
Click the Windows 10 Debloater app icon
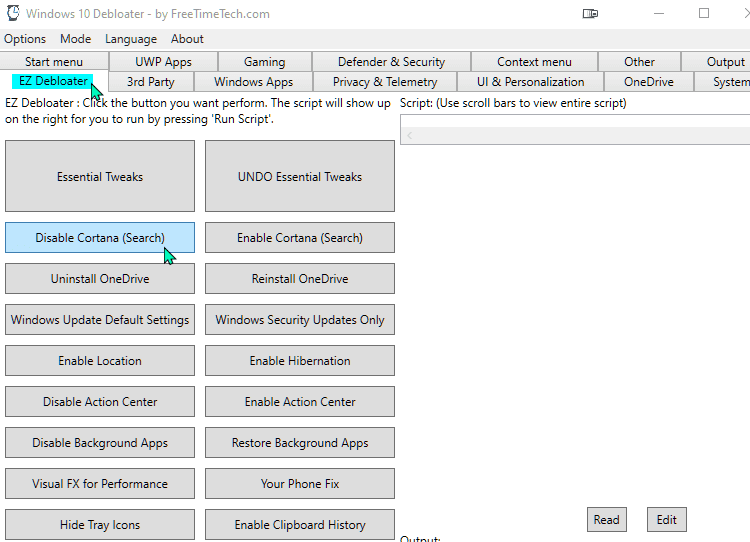point(13,13)
